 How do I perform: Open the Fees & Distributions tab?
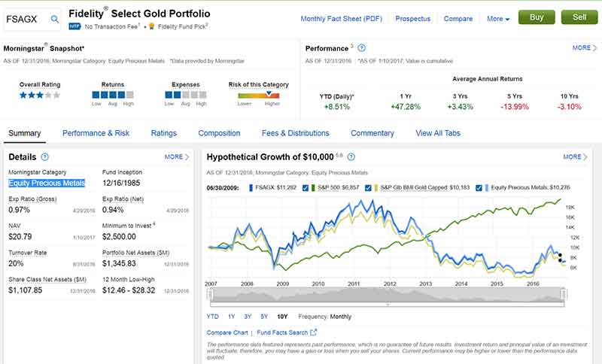295,133
